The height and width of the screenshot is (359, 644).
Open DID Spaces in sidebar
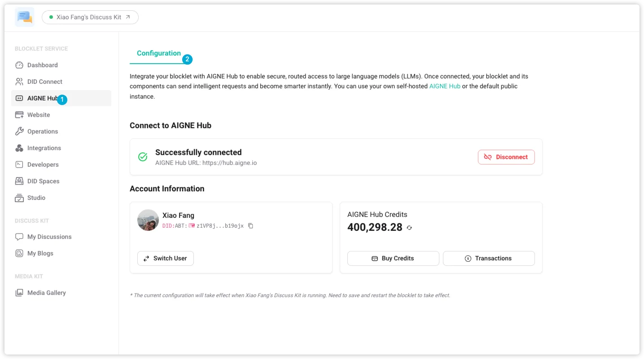61,181
